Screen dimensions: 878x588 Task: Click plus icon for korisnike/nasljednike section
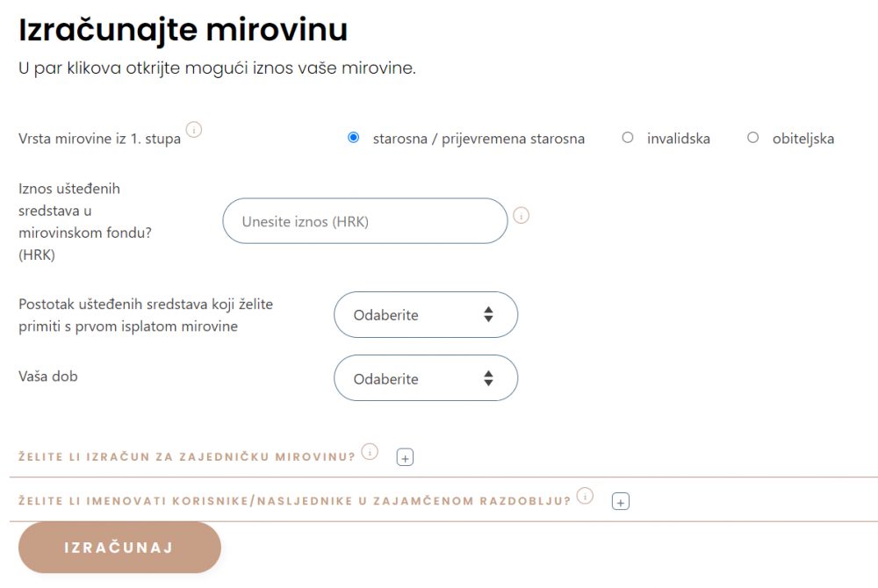click(x=621, y=502)
